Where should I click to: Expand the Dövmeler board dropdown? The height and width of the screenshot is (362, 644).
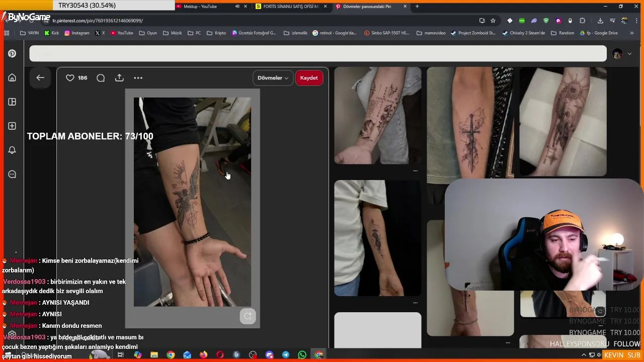click(x=273, y=78)
